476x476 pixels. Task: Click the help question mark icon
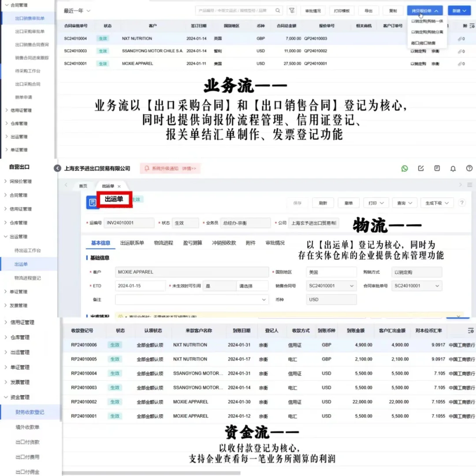click(x=469, y=168)
